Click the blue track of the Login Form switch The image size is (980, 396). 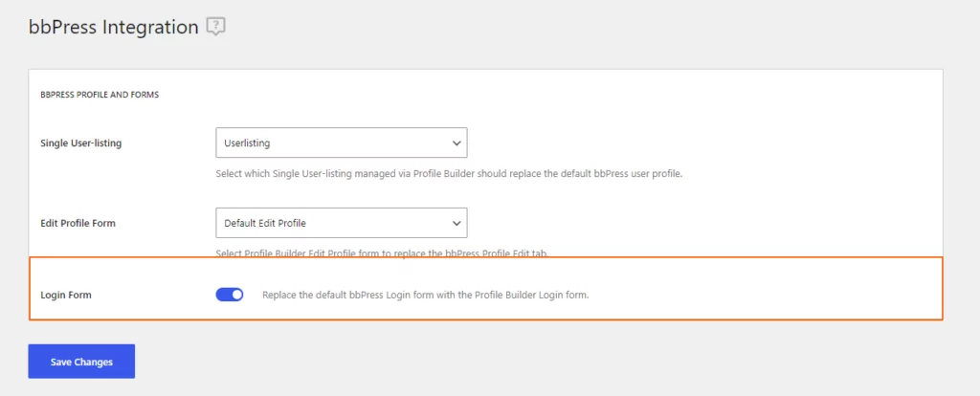(223, 295)
